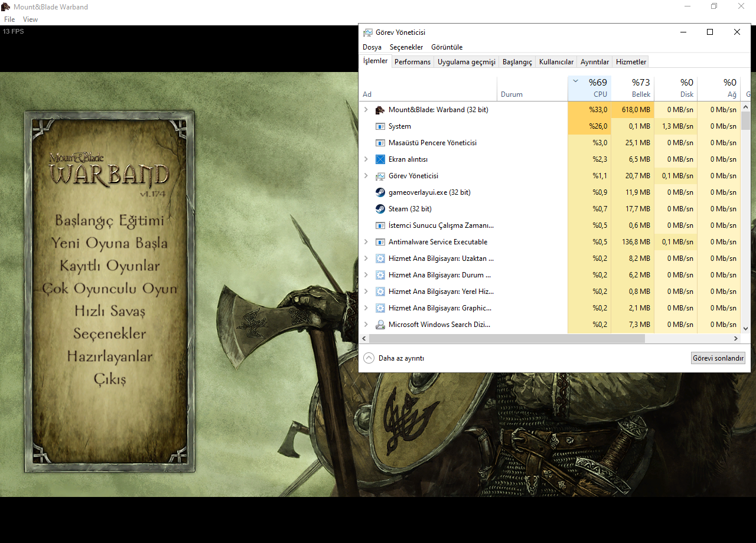Click Çıkış to exit Warband
This screenshot has height=543, width=756.
pyautogui.click(x=109, y=380)
